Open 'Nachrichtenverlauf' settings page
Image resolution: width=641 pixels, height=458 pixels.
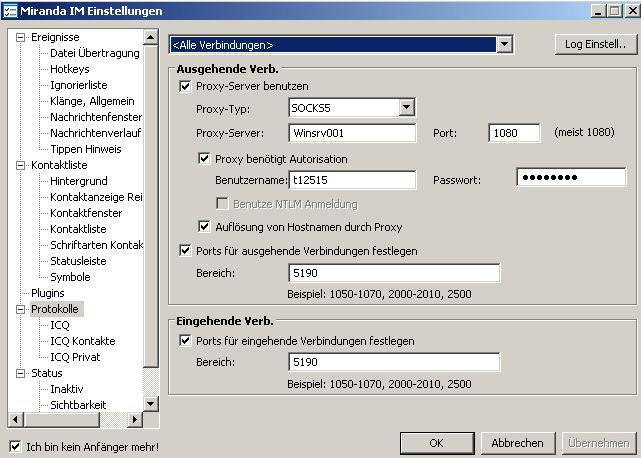[x=96, y=133]
